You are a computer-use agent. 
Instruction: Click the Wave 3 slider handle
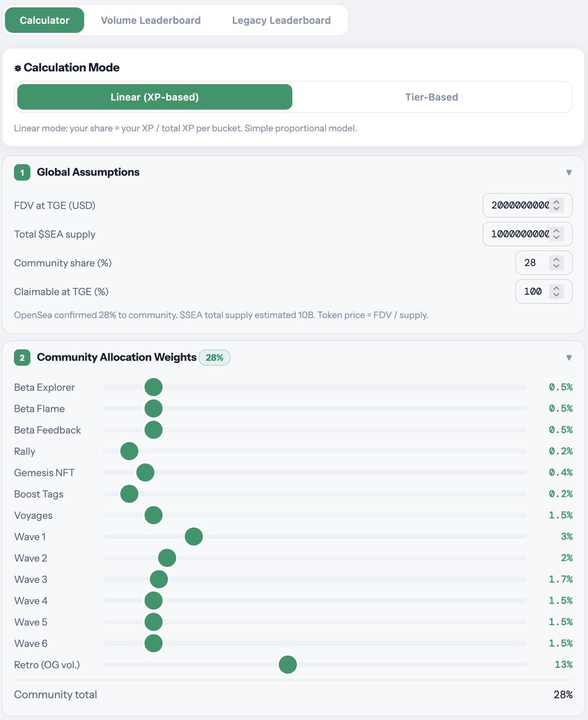(158, 579)
